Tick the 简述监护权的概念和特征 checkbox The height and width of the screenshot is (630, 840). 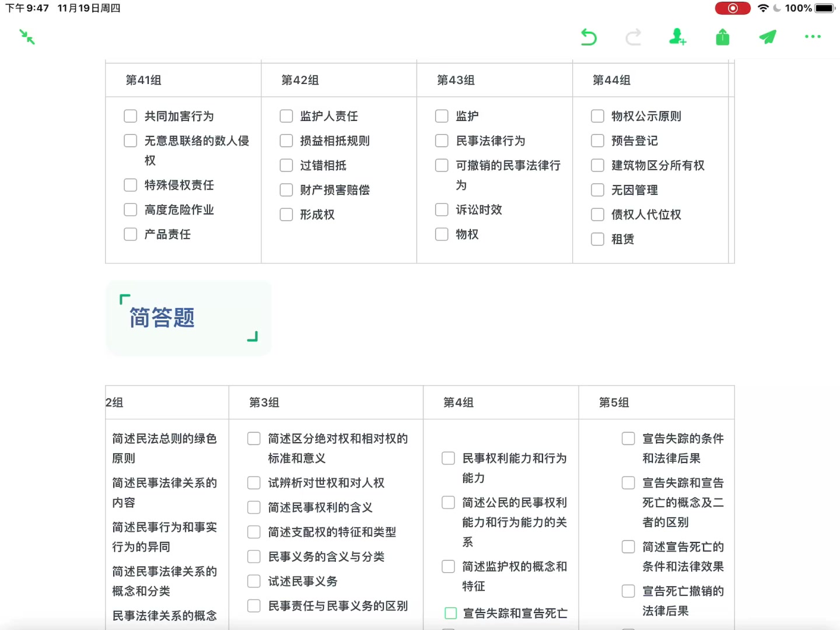(449, 566)
